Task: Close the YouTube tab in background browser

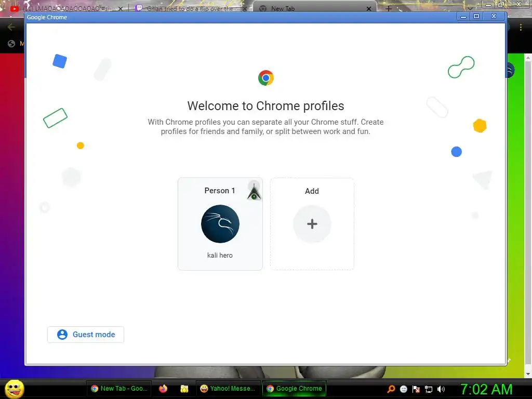Action: [x=120, y=9]
